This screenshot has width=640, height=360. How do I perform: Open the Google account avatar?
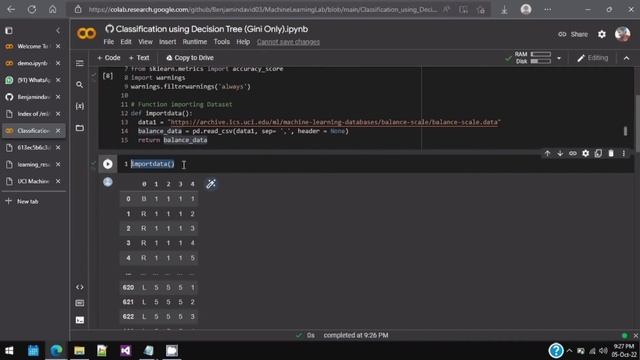[622, 34]
